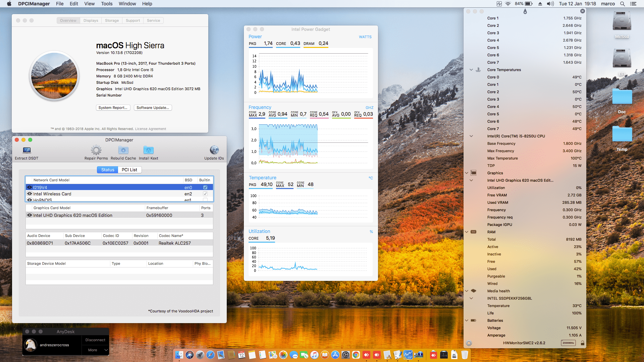Click the Rebuild Cache folder icon

pyautogui.click(x=123, y=150)
